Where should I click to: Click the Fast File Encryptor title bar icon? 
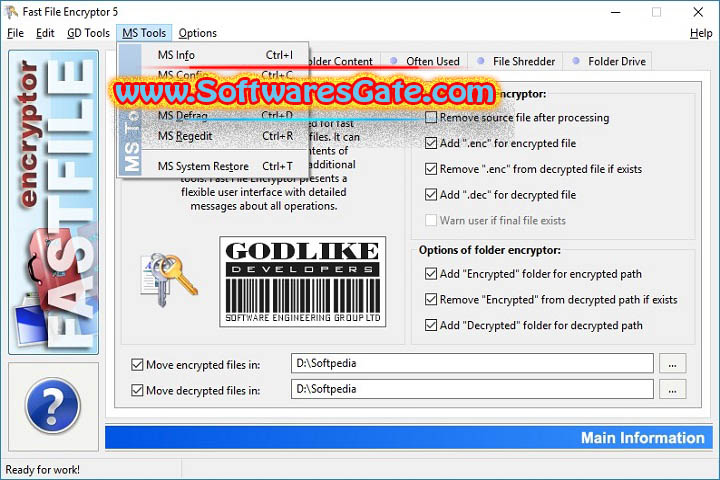pyautogui.click(x=11, y=11)
